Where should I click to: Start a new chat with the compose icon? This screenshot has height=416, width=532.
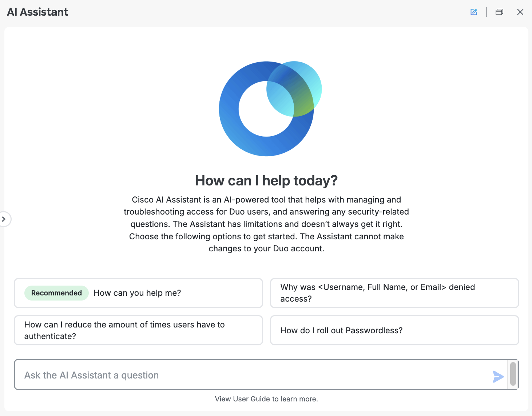[x=474, y=12]
